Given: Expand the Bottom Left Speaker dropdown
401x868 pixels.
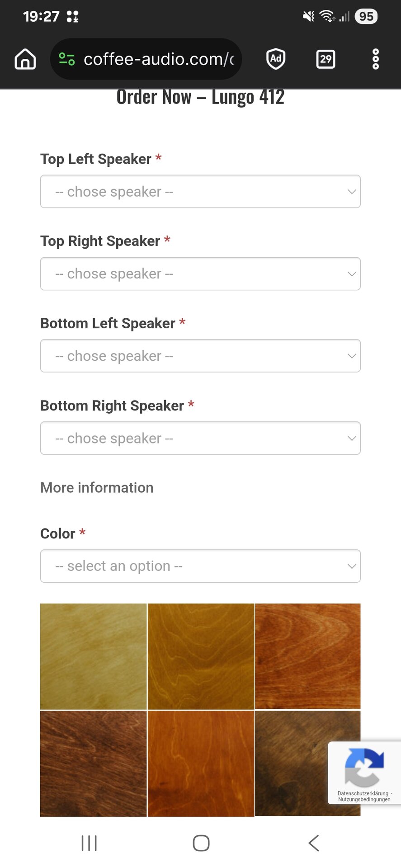Looking at the screenshot, I should (x=200, y=356).
